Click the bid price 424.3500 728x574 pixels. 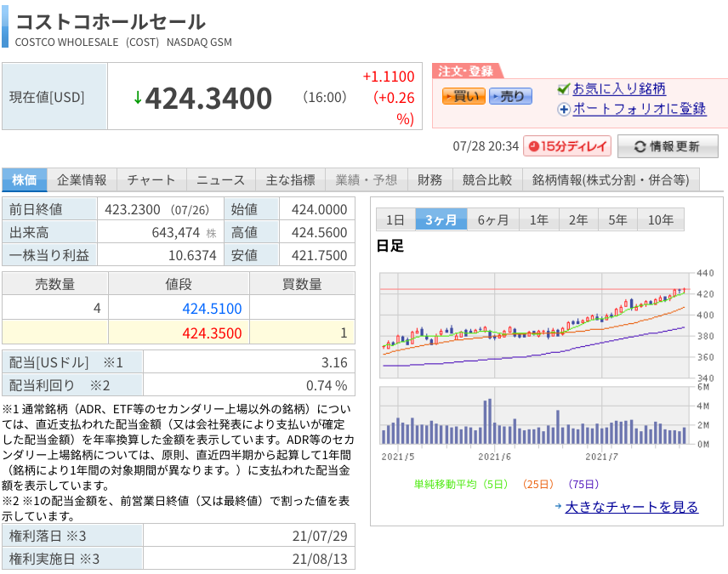[x=212, y=333]
